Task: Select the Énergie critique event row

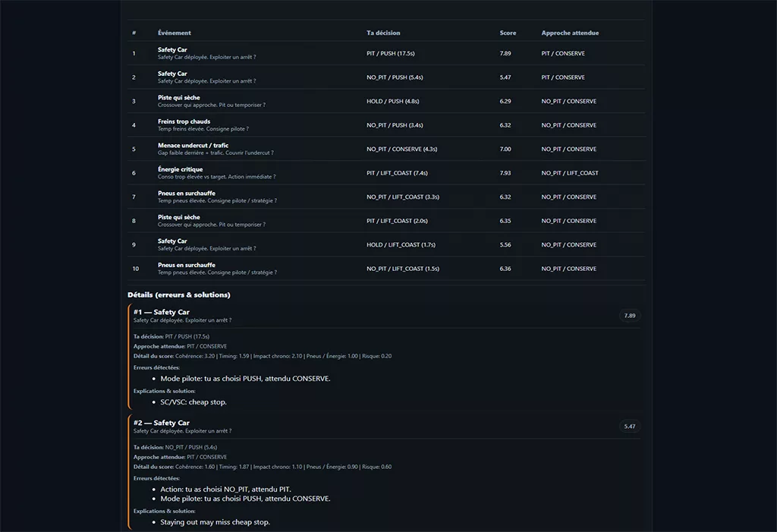Action: (180, 169)
